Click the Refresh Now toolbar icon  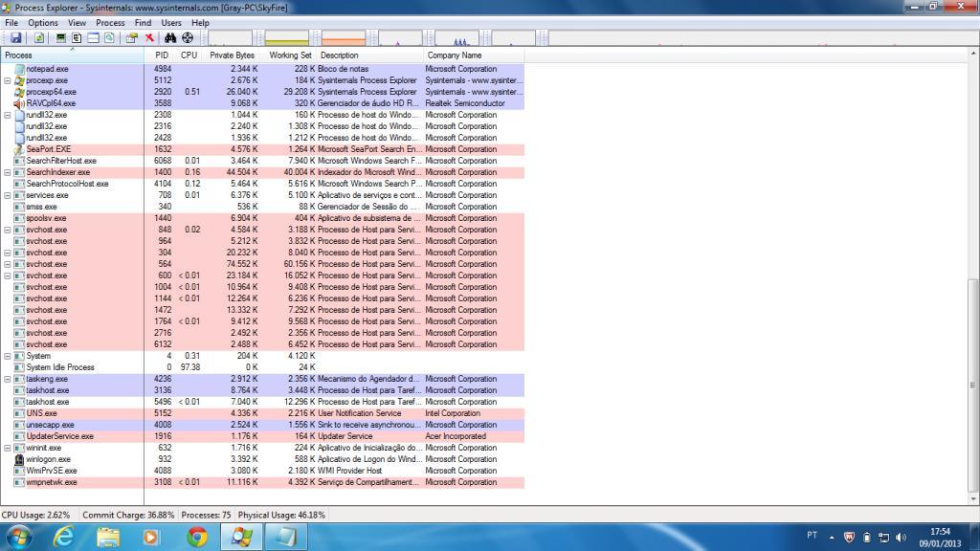38,38
